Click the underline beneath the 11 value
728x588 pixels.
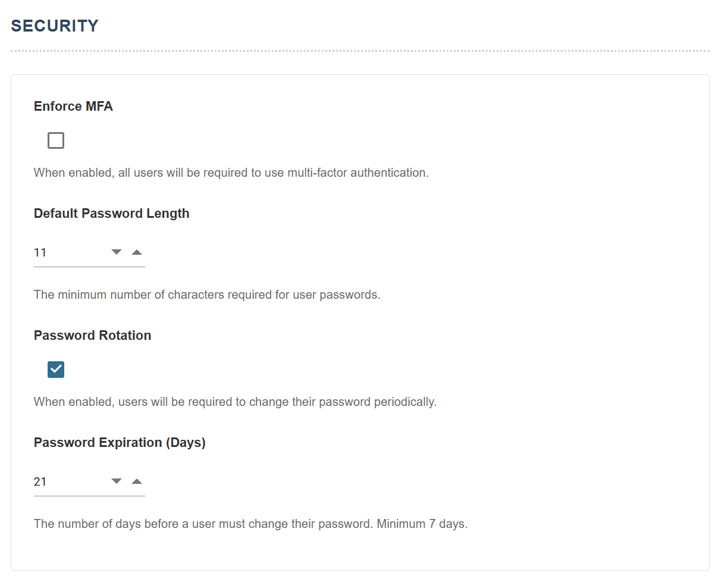tap(89, 267)
